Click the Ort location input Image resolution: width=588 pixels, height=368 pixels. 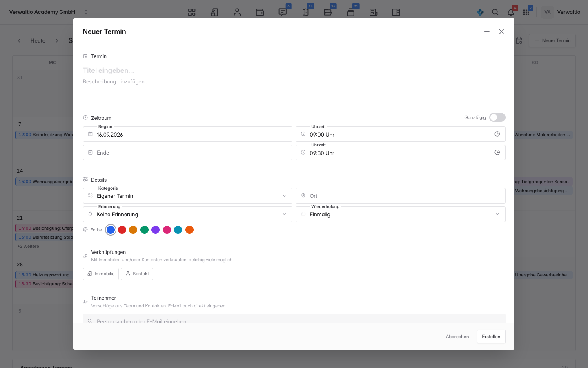click(x=401, y=196)
